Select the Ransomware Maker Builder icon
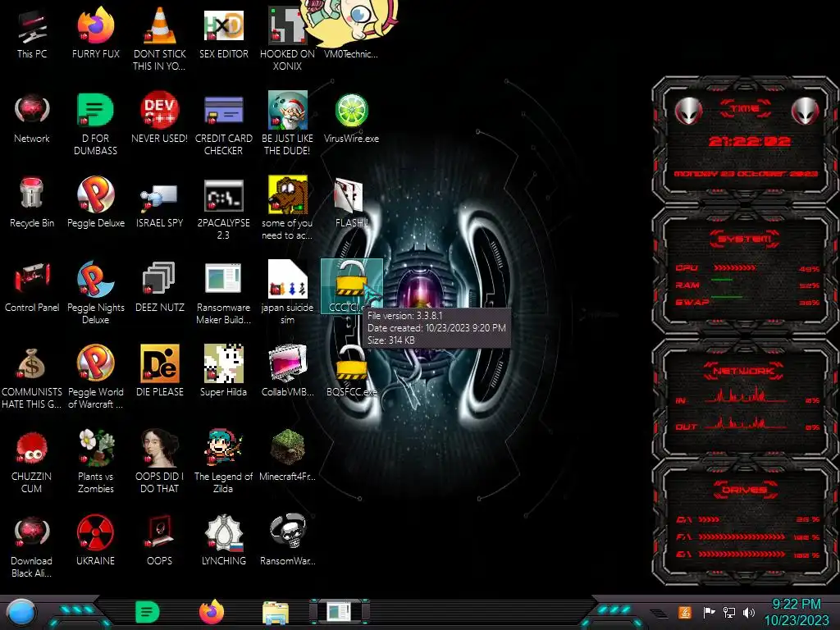Viewport: 840px width, 630px height. point(223,293)
